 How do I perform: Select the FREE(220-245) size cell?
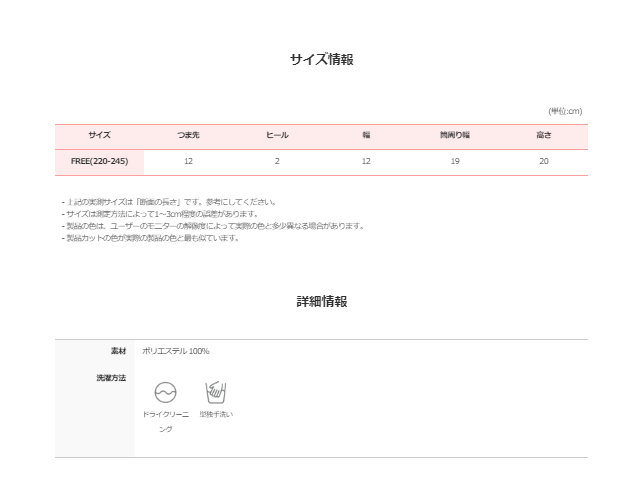pyautogui.click(x=99, y=161)
